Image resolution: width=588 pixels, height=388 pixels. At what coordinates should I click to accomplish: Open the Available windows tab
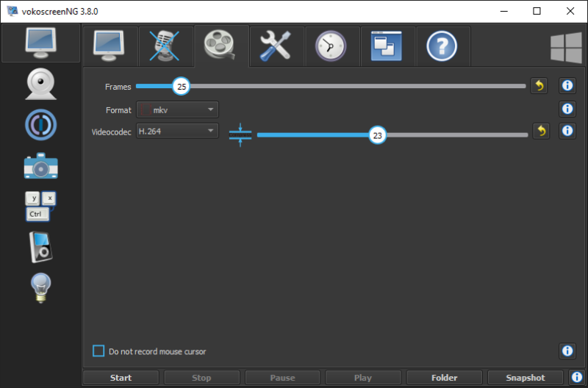(x=387, y=46)
